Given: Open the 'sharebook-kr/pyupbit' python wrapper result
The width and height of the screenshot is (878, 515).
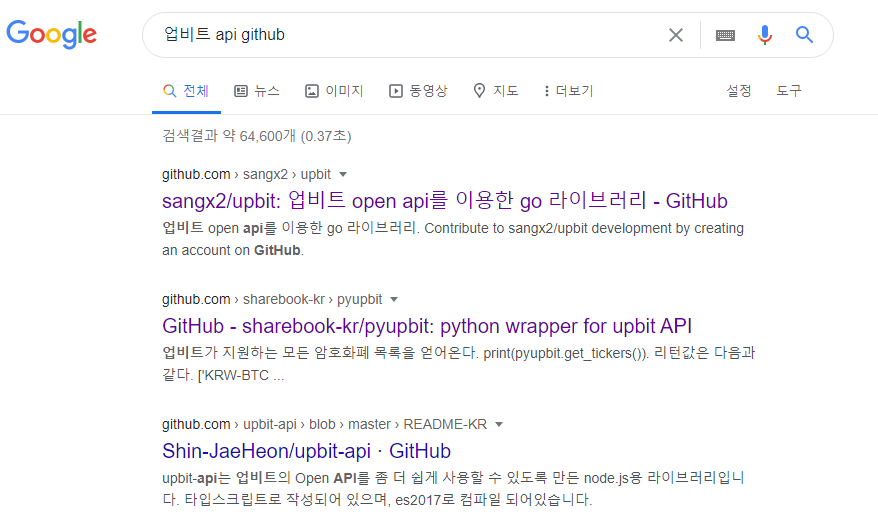Looking at the screenshot, I should (x=427, y=326).
